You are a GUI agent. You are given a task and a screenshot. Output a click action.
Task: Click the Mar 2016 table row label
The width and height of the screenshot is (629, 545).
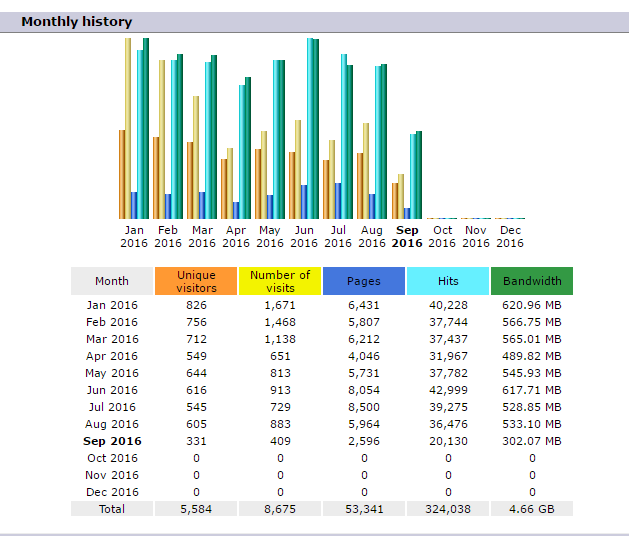tap(112, 339)
